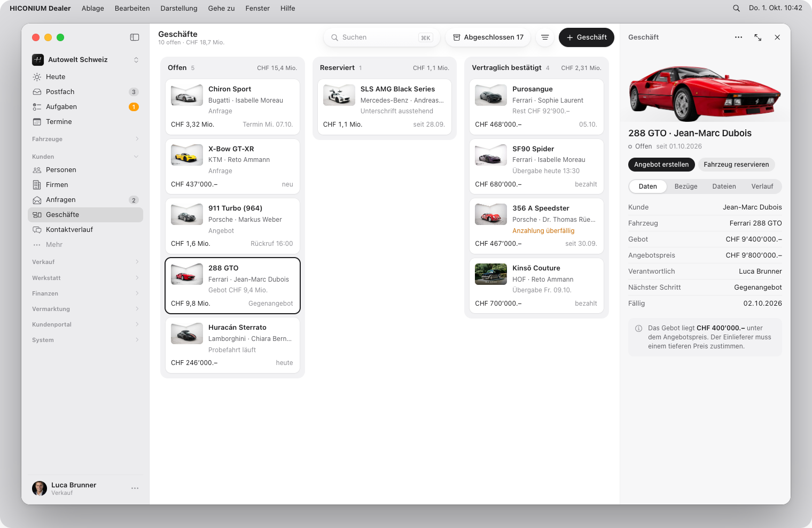The height and width of the screenshot is (528, 812).
Task: Open Anfragen envelope icon
Action: [x=37, y=200]
